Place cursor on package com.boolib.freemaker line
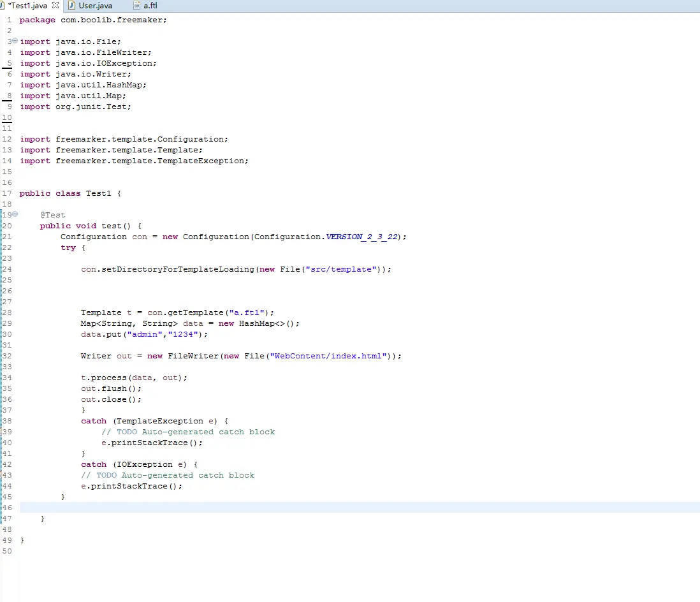The width and height of the screenshot is (700, 602). [x=93, y=20]
